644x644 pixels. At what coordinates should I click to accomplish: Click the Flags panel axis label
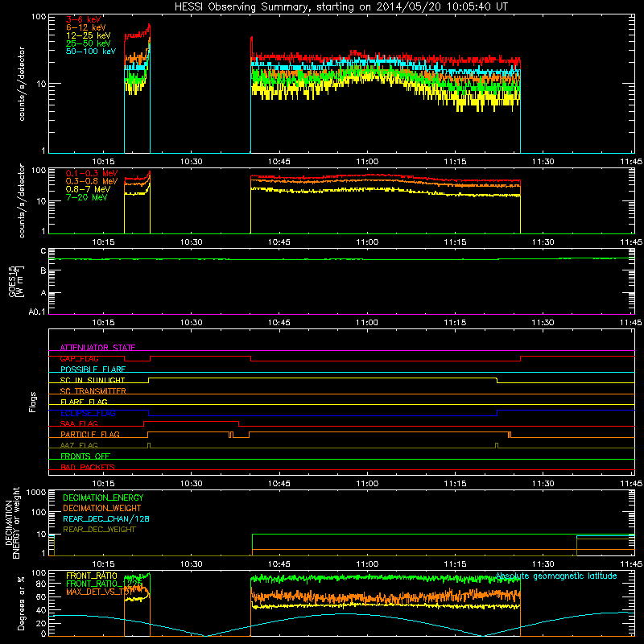tap(33, 402)
